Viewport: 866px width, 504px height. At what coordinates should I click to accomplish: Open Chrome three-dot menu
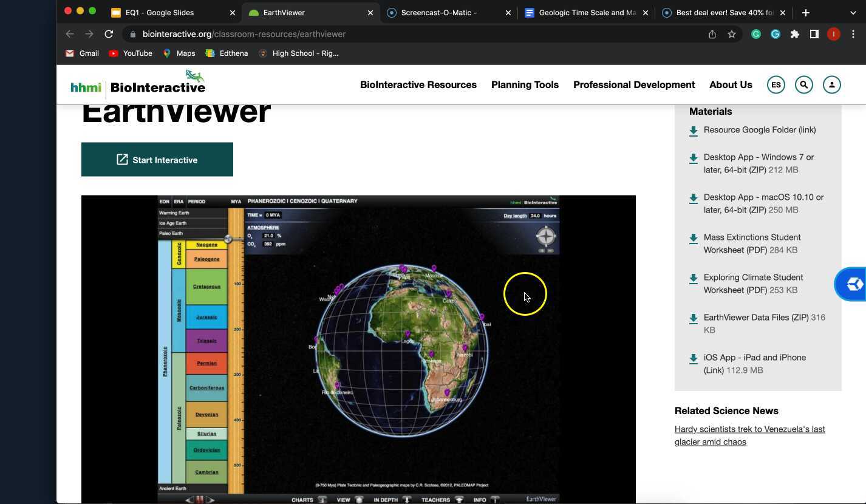point(853,34)
